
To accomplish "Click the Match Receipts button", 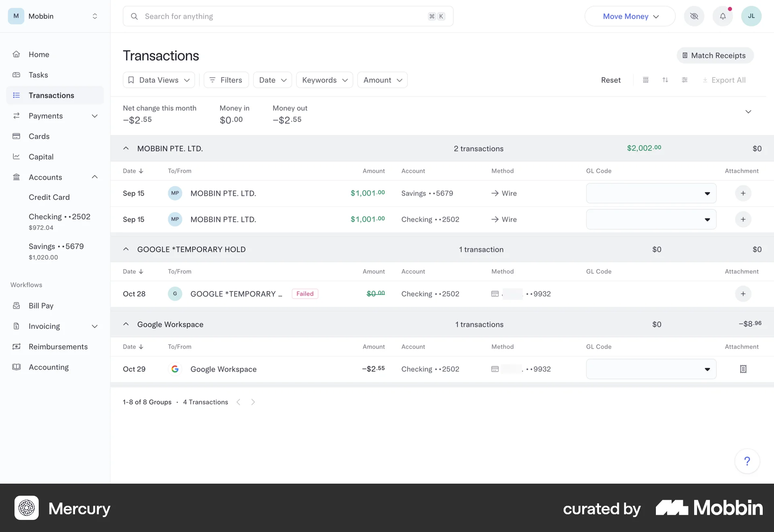I will 715,55.
